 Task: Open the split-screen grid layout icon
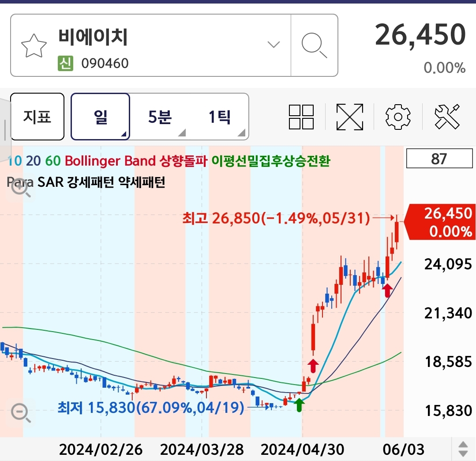click(x=301, y=117)
